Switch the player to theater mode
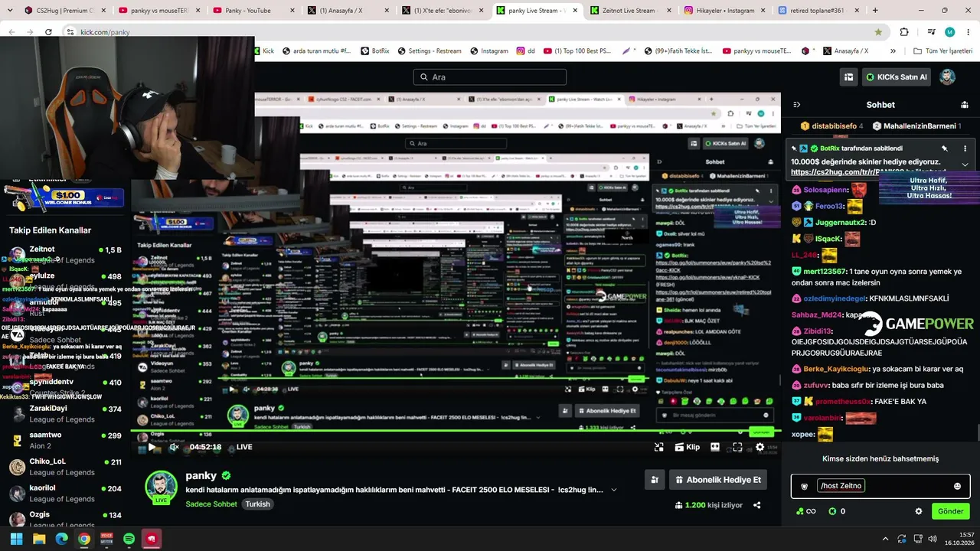The width and height of the screenshot is (980, 551). [x=715, y=447]
